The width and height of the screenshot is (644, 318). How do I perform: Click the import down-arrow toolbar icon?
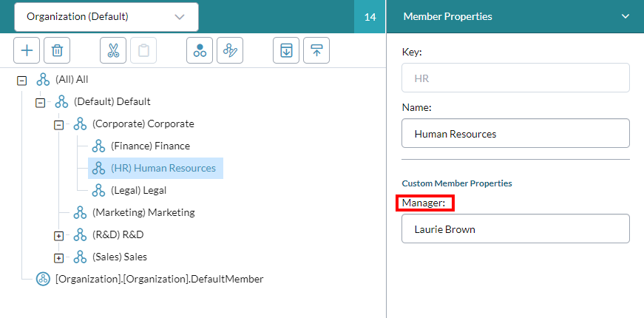(x=286, y=50)
